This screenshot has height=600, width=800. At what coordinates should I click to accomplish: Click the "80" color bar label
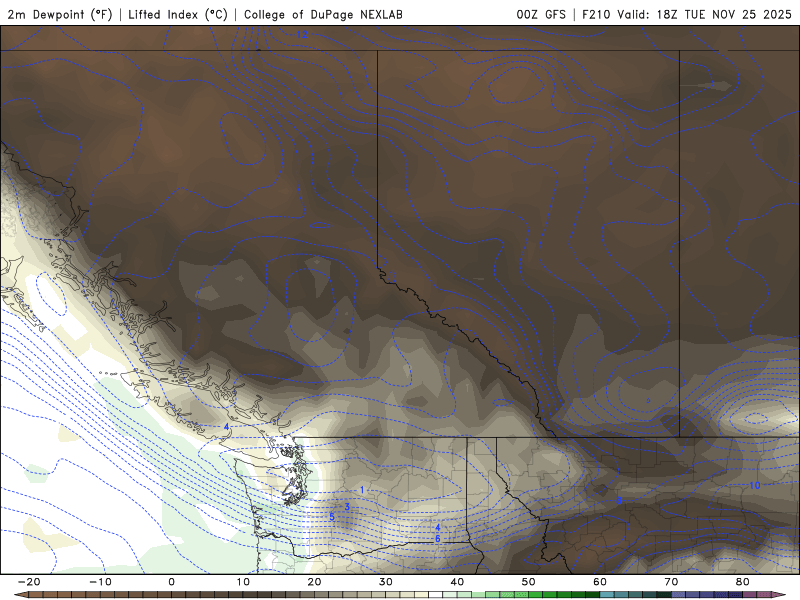(x=743, y=582)
